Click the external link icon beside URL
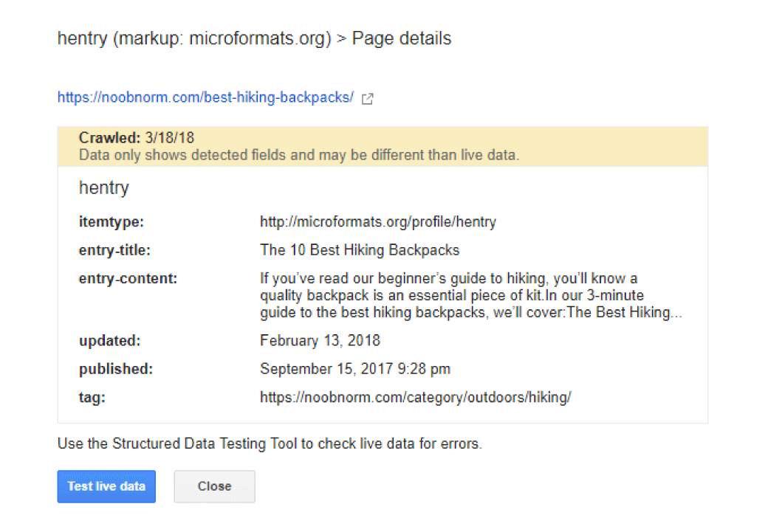768x532 pixels. pyautogui.click(x=367, y=99)
